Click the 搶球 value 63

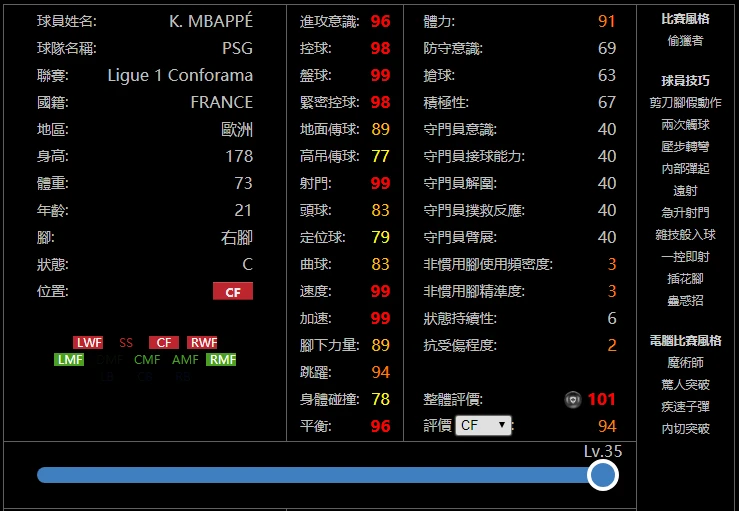pos(607,75)
